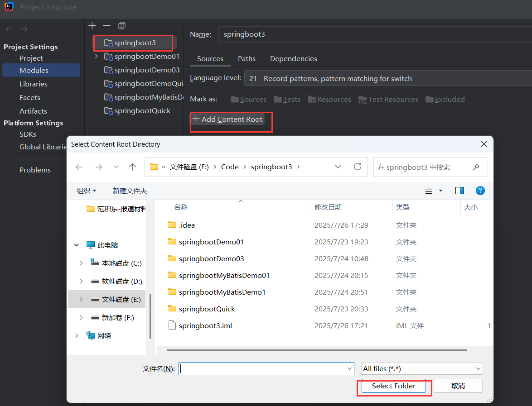Cancel the dialog with 取消
Screen dimensions: 532x406
coord(458,386)
